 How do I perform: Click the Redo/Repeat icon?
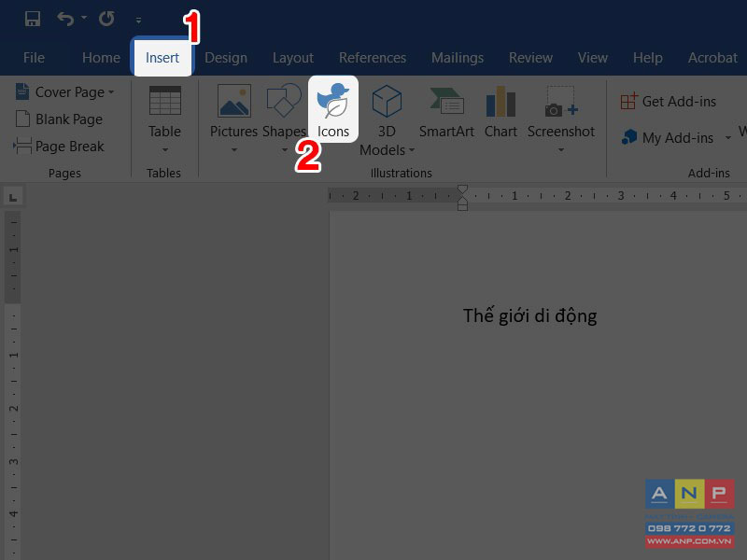coord(106,19)
